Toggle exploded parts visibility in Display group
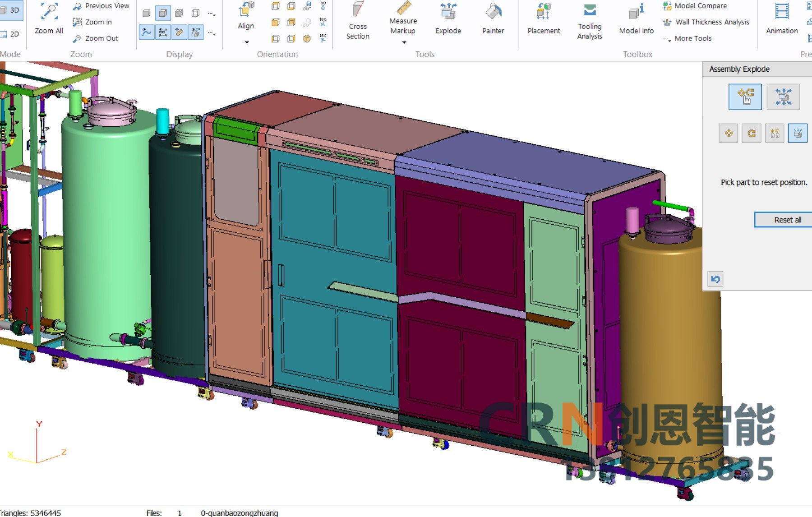812x517 pixels. pos(195,32)
